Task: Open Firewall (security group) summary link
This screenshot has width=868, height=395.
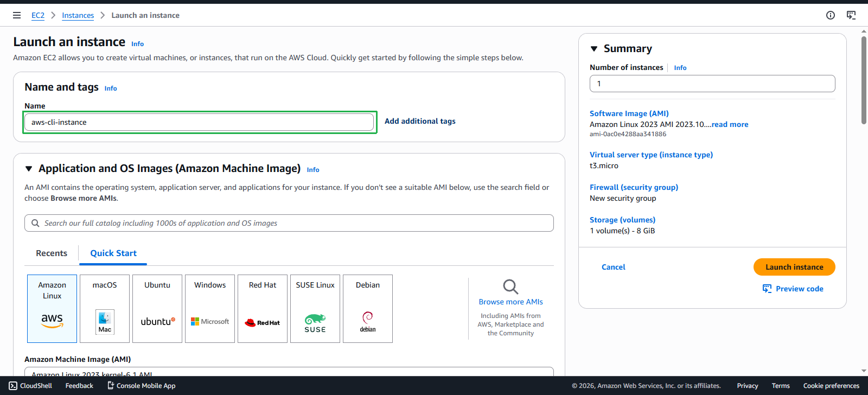Action: pyautogui.click(x=634, y=187)
